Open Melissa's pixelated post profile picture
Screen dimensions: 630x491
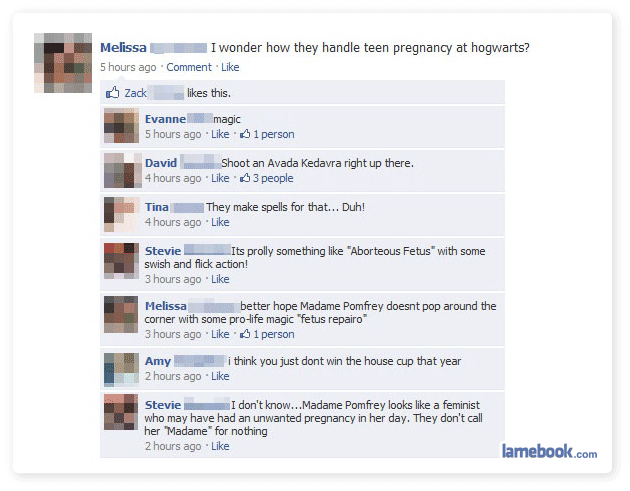tap(63, 63)
